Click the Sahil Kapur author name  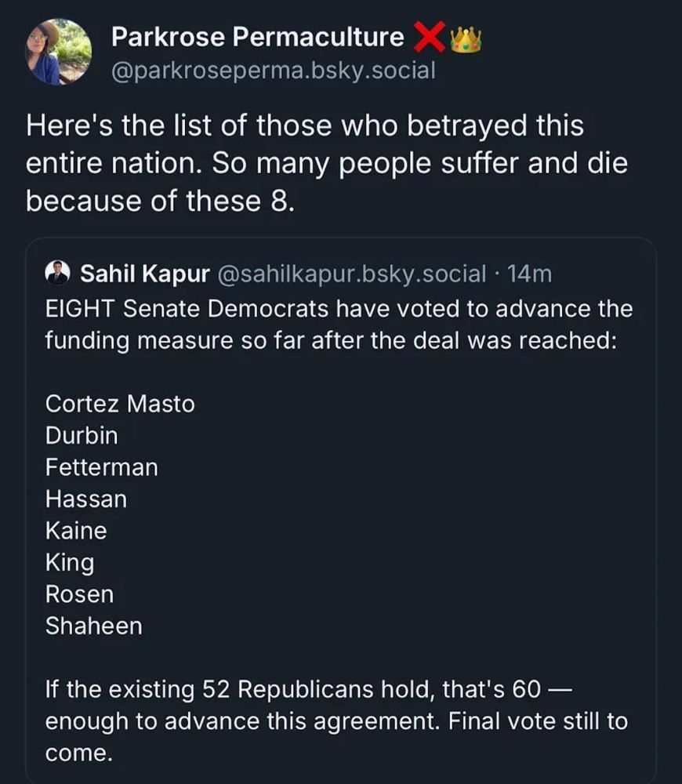pyautogui.click(x=145, y=274)
